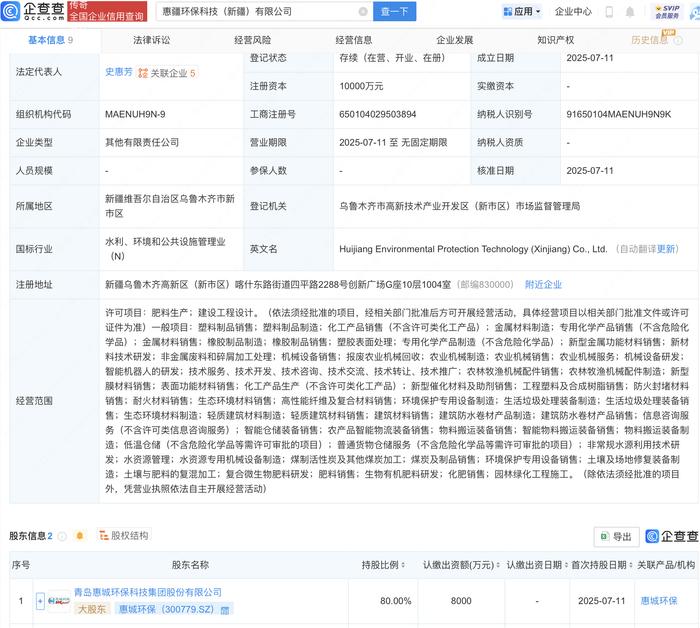
Task: Switch to the 经营信息 tab
Action: click(354, 40)
